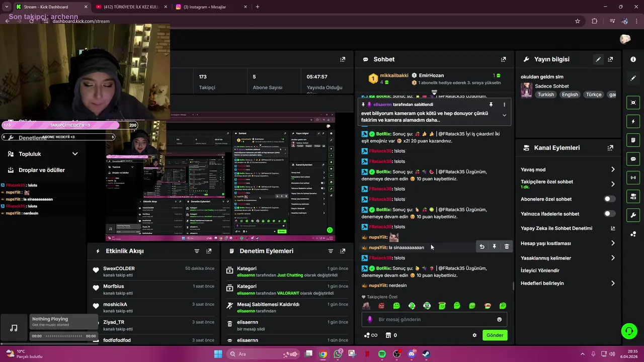Open mikkailbakki in chat leaderboard
This screenshot has width=644, height=362.
pyautogui.click(x=394, y=75)
